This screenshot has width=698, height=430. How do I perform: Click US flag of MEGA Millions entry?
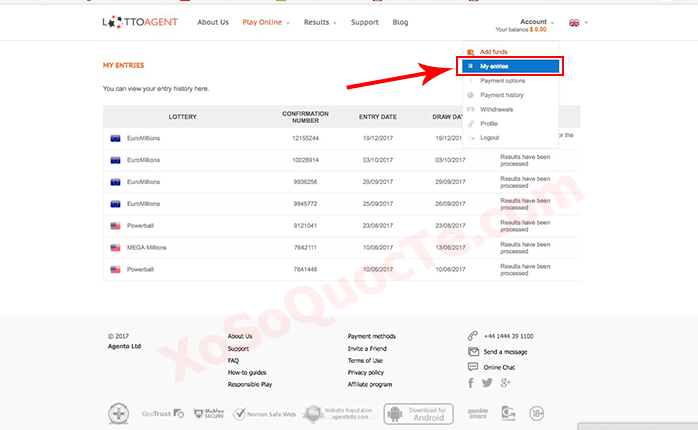click(x=115, y=247)
